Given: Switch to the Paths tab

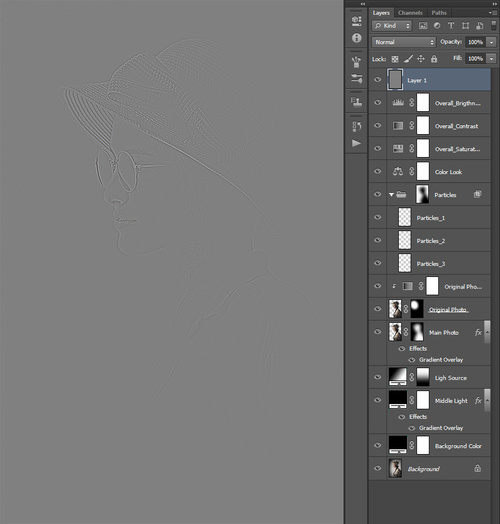Looking at the screenshot, I should click(x=439, y=13).
